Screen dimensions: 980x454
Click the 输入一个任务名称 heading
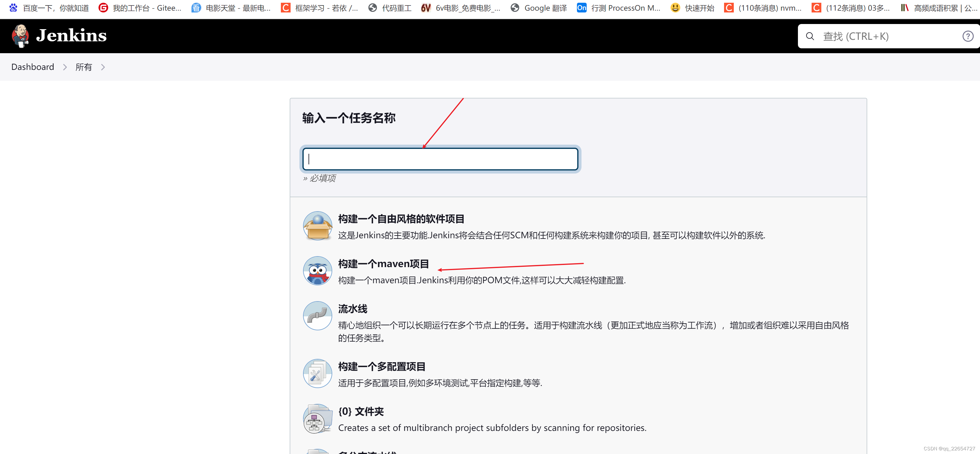point(349,118)
